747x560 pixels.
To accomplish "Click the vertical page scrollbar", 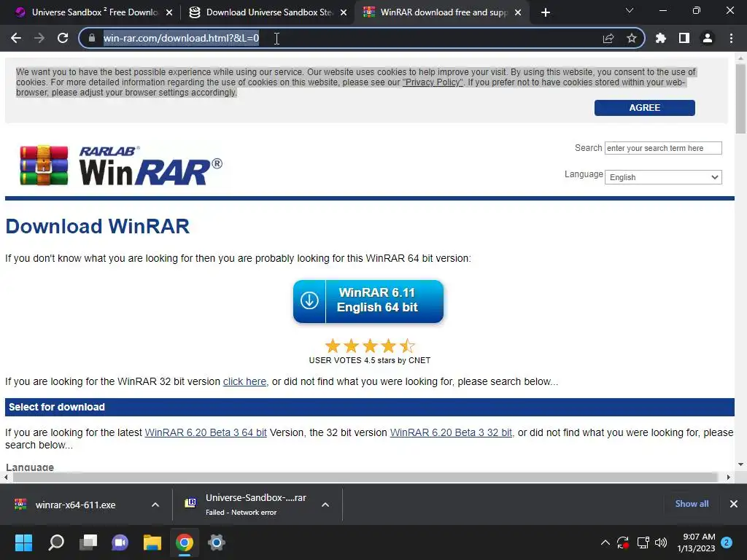I will point(740,99).
